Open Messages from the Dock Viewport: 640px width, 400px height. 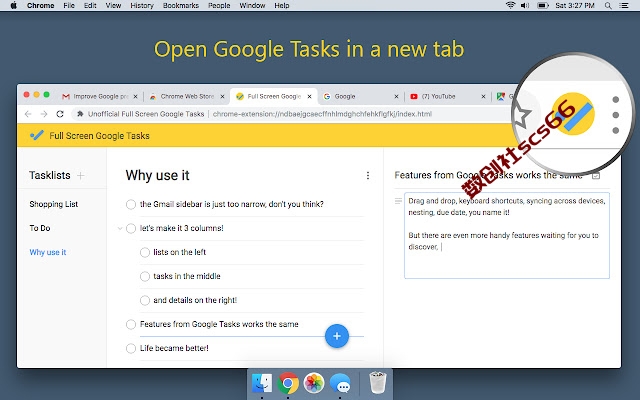(x=340, y=383)
